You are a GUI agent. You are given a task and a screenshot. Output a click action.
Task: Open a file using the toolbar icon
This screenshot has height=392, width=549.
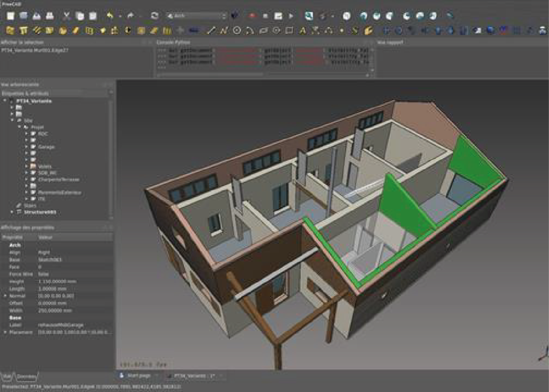tap(24, 16)
